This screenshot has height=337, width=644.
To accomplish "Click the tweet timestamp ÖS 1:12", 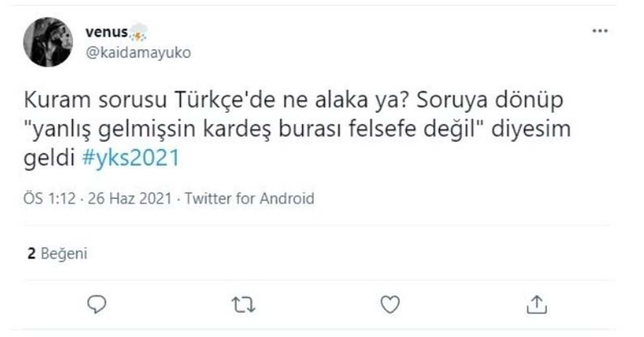I will 50,197.
